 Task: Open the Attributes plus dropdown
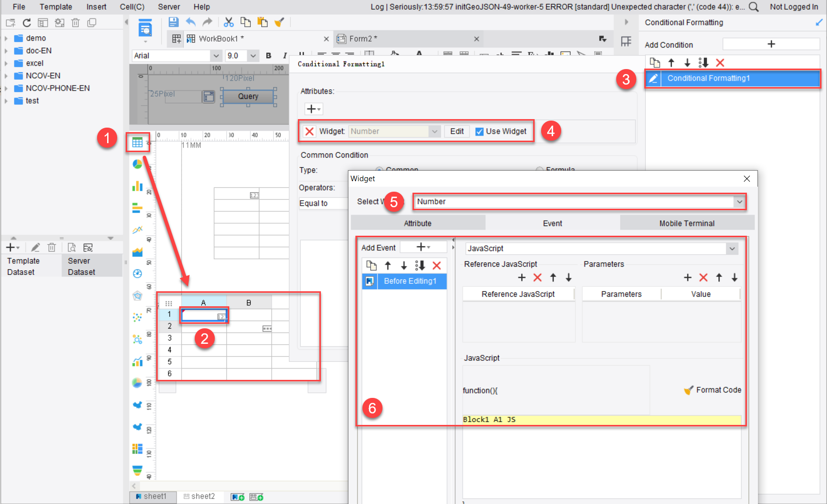pos(313,109)
